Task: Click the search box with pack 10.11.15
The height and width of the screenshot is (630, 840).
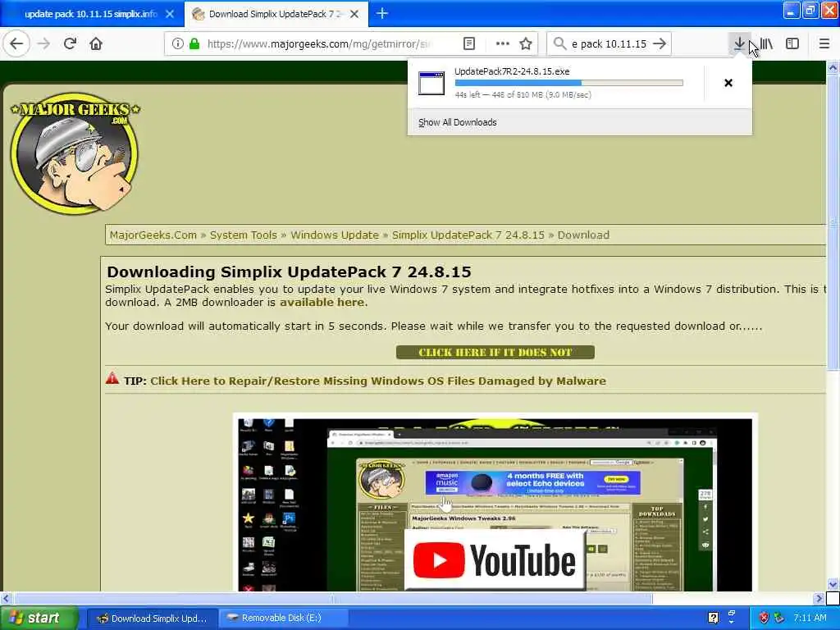Action: 609,43
